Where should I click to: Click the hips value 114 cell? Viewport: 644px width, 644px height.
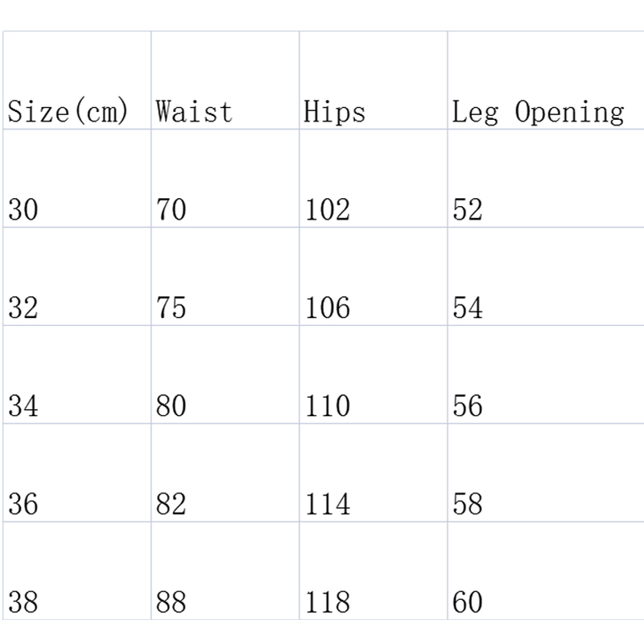[x=328, y=505]
